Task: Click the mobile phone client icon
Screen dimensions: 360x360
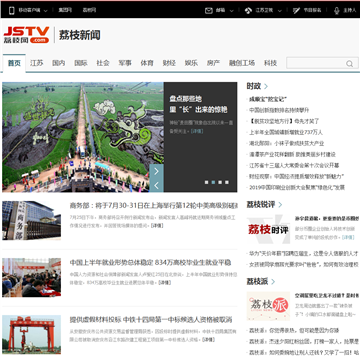Action: coord(12,10)
